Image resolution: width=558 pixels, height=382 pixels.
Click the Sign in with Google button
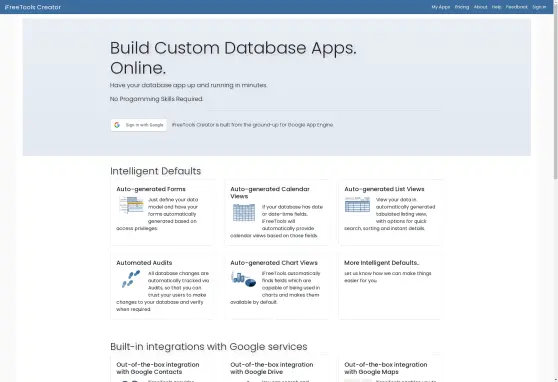(x=138, y=125)
